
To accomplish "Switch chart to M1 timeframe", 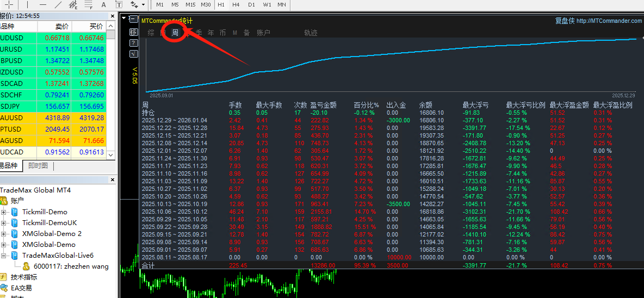I will 160,4.
